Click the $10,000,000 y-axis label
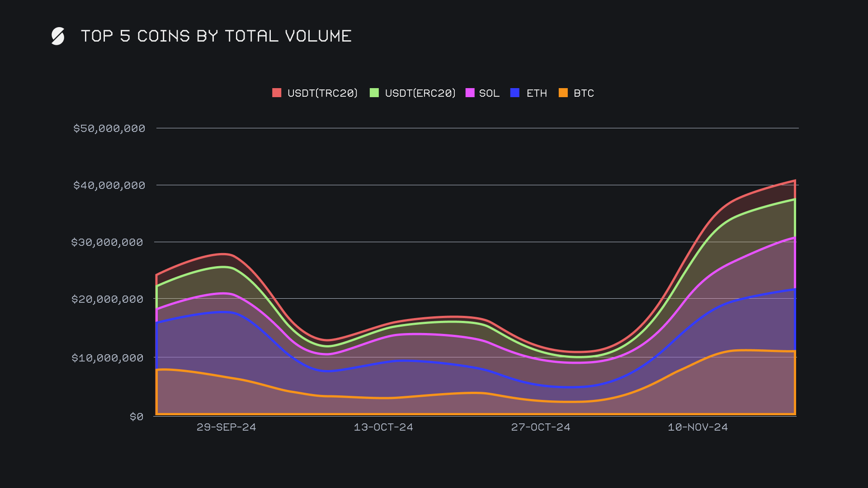868x488 pixels. 107,358
